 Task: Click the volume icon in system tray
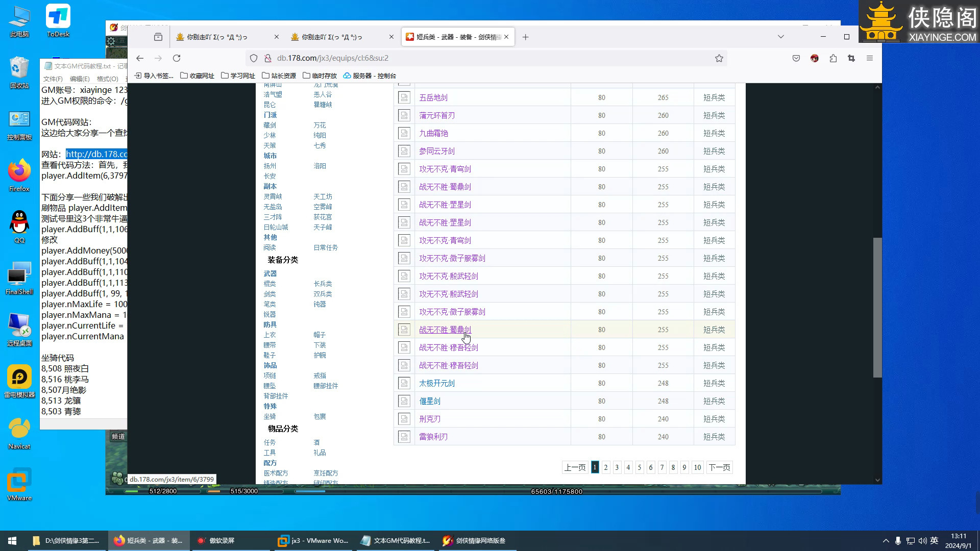(922, 541)
